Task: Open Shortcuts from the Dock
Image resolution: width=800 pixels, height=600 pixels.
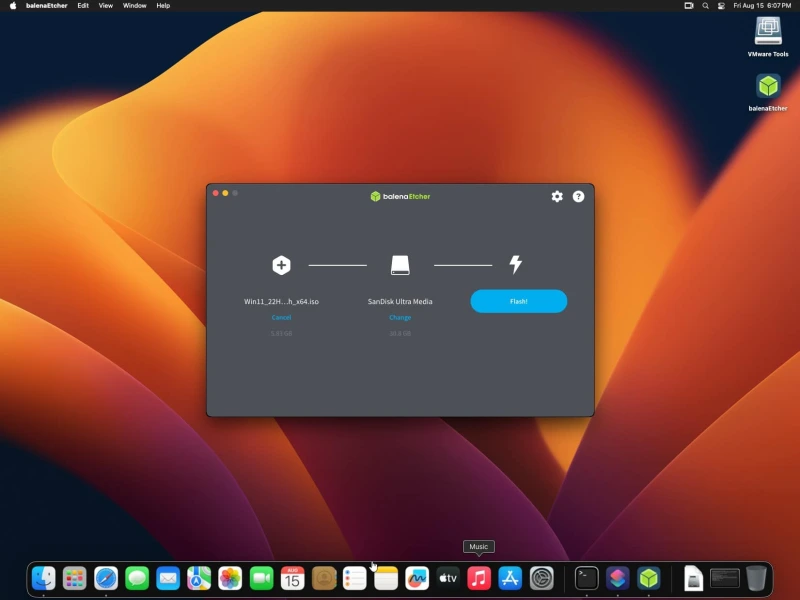Action: 618,579
